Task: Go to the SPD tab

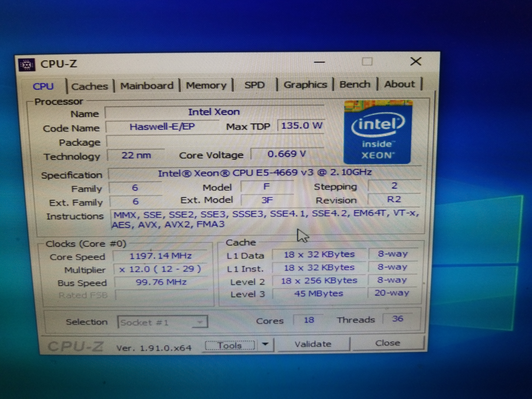Action: tap(255, 85)
